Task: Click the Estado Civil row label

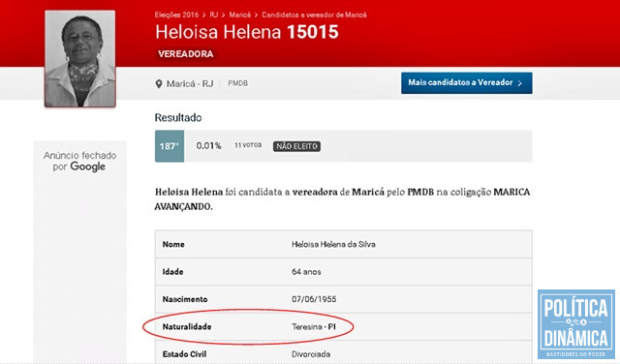Action: coord(184,354)
